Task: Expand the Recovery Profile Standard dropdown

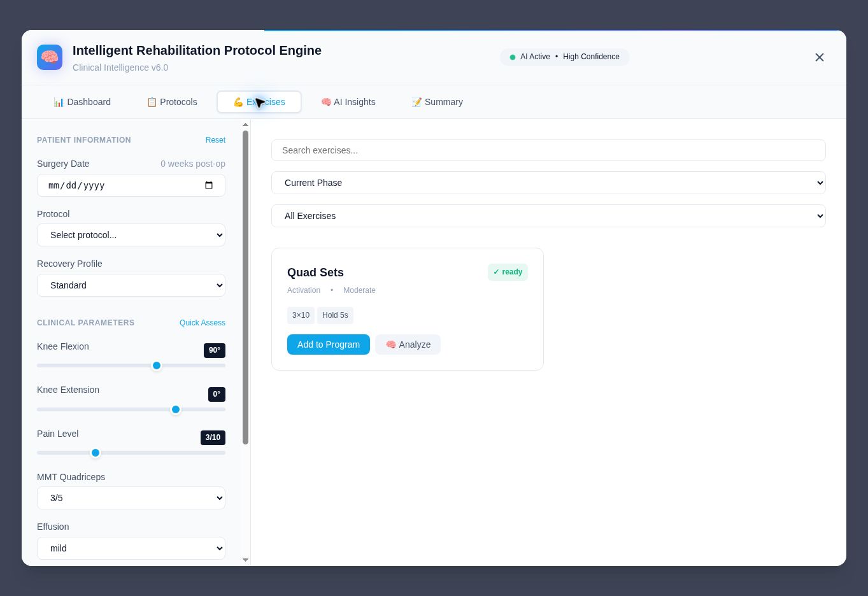Action: point(131,285)
